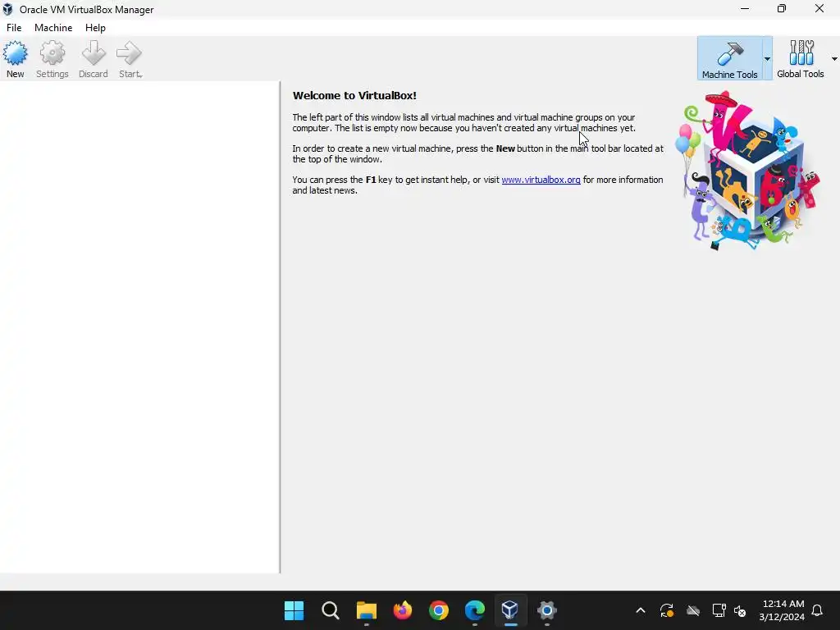Select the Machine Tools button
This screenshot has height=630, width=840.
[729, 58]
